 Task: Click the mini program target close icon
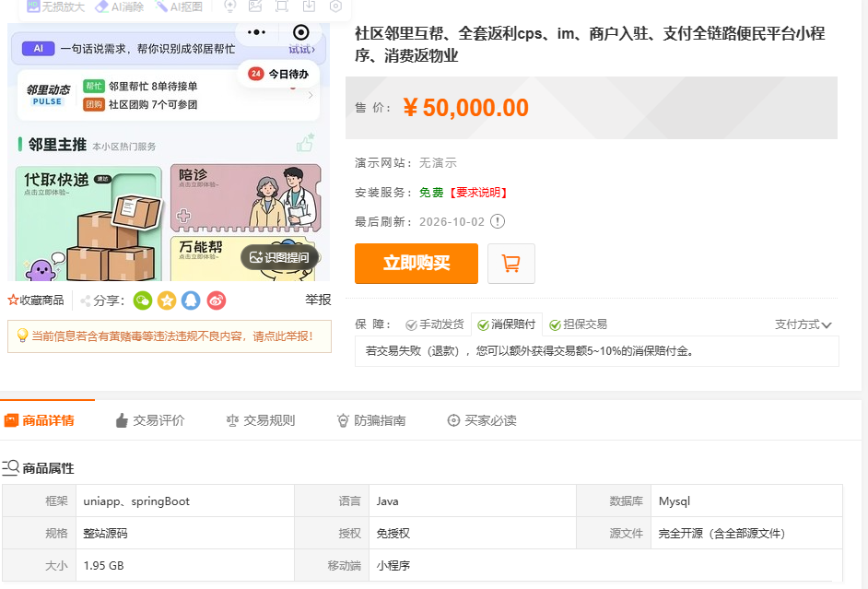coord(301,32)
